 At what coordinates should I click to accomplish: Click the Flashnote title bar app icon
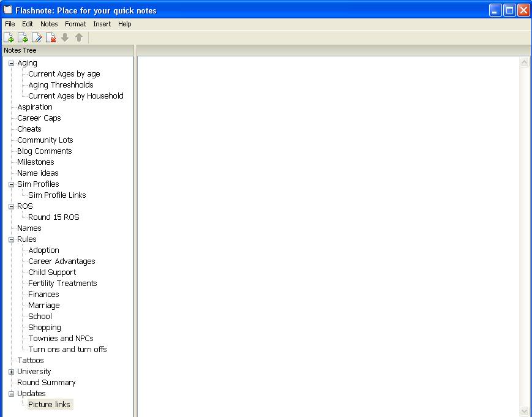coord(7,10)
